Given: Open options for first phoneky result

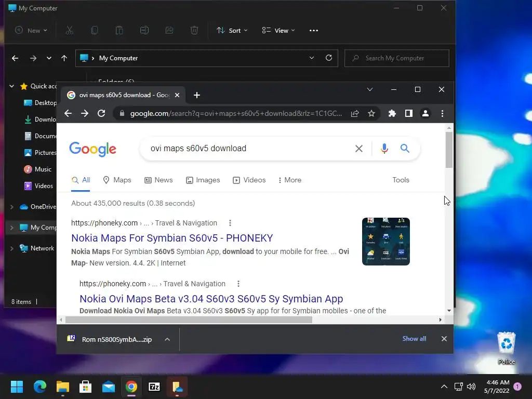Looking at the screenshot, I should click(230, 223).
